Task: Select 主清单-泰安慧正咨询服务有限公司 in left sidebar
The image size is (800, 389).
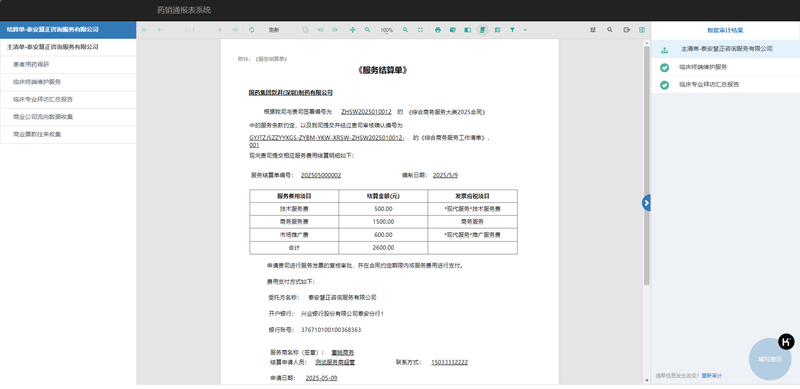Action: [68, 47]
